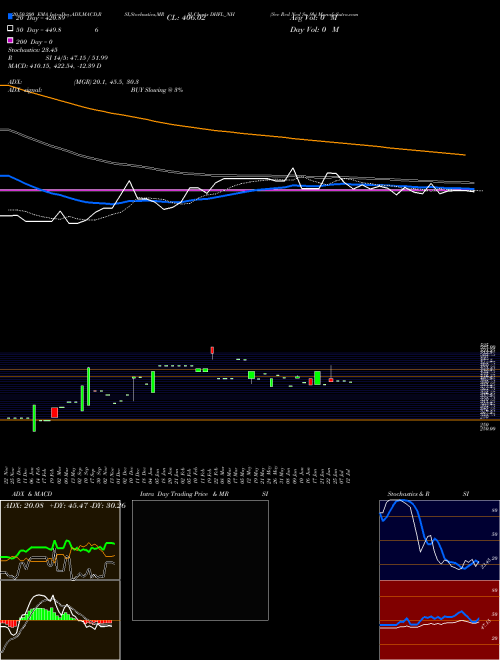Screen dimensions: 500x660
Task: Click the ADX & MACD panel title
Action: pyautogui.click(x=32, y=494)
